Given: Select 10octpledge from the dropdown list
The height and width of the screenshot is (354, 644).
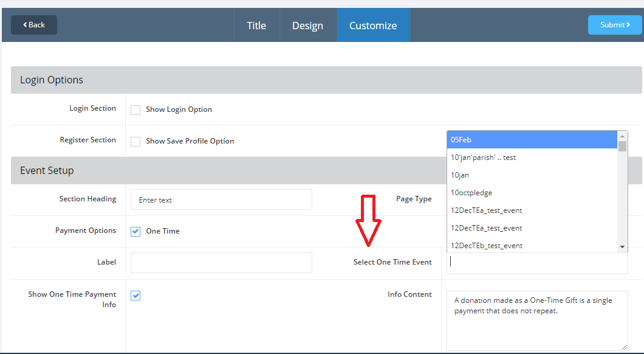Looking at the screenshot, I should click(x=532, y=193).
